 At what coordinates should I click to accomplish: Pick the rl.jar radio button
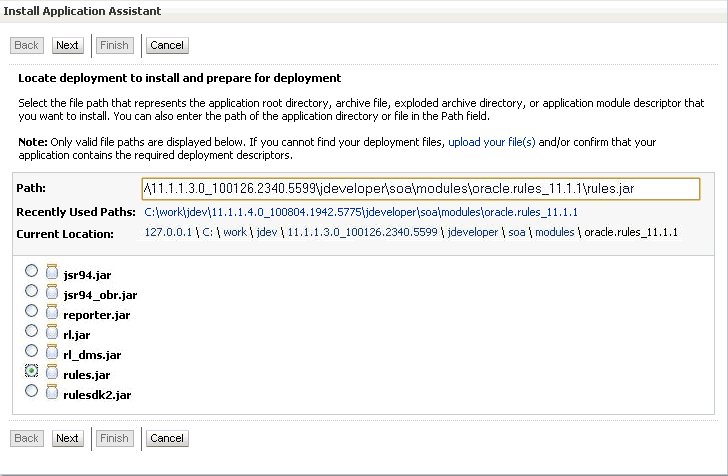(x=31, y=330)
